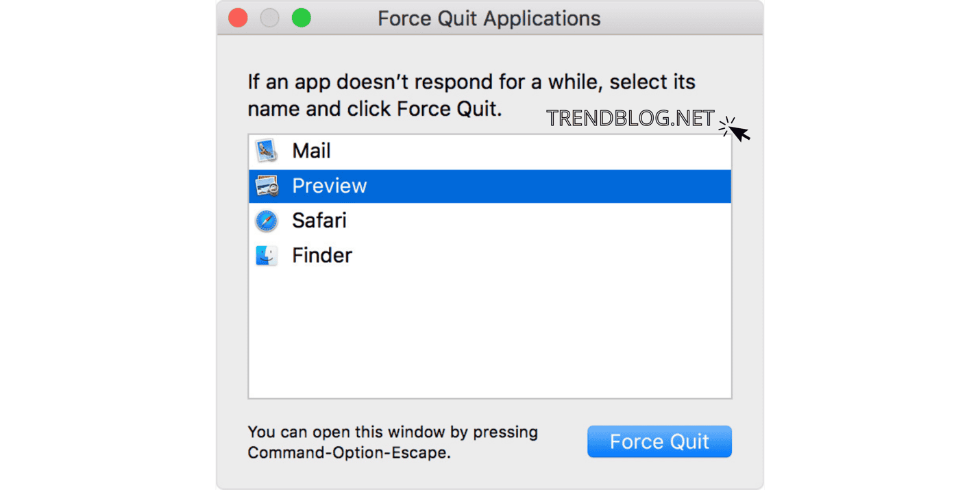Select the highlighted Preview row
Image resolution: width=980 pixels, height=490 pixels.
490,186
